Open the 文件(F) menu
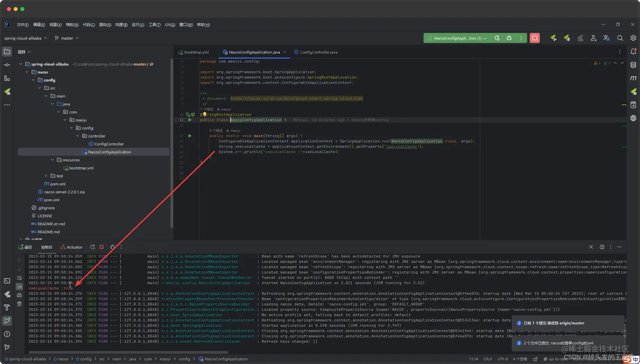640x364 pixels. coord(23,25)
